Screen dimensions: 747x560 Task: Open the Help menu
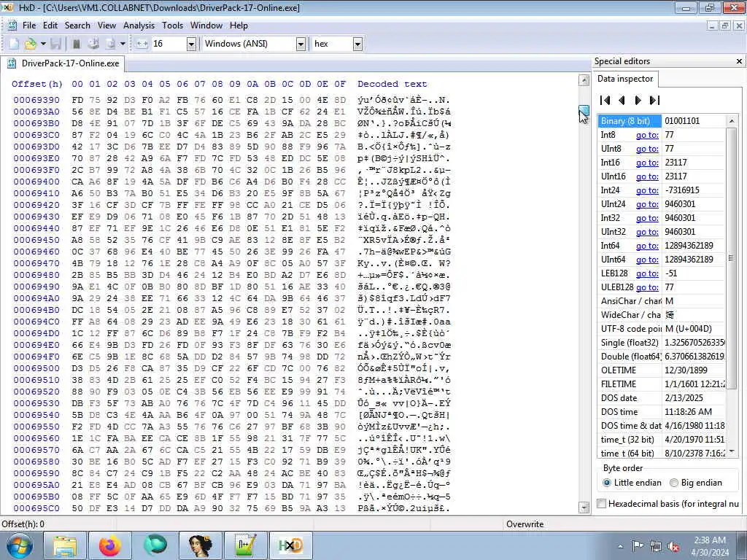click(239, 26)
